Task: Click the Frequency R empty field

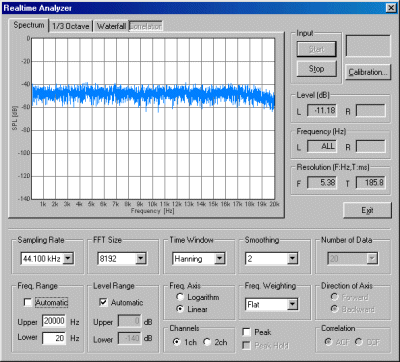Action: click(371, 146)
